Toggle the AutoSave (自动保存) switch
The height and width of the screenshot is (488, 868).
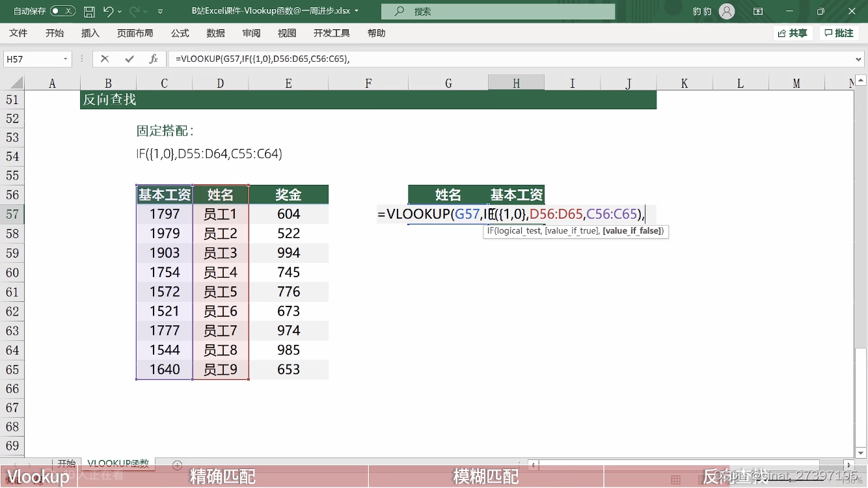tap(62, 11)
